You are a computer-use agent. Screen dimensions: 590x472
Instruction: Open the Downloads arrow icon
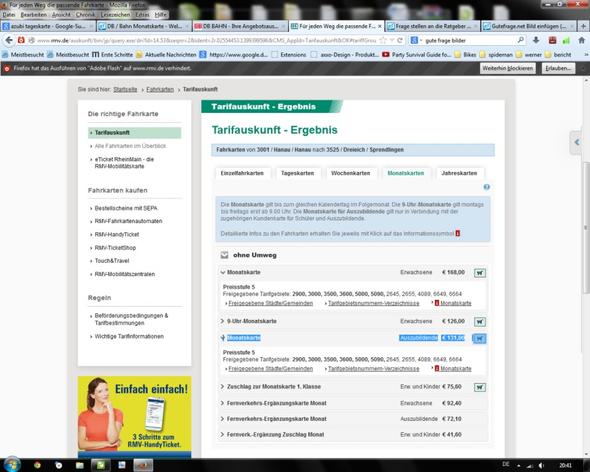tap(536, 40)
